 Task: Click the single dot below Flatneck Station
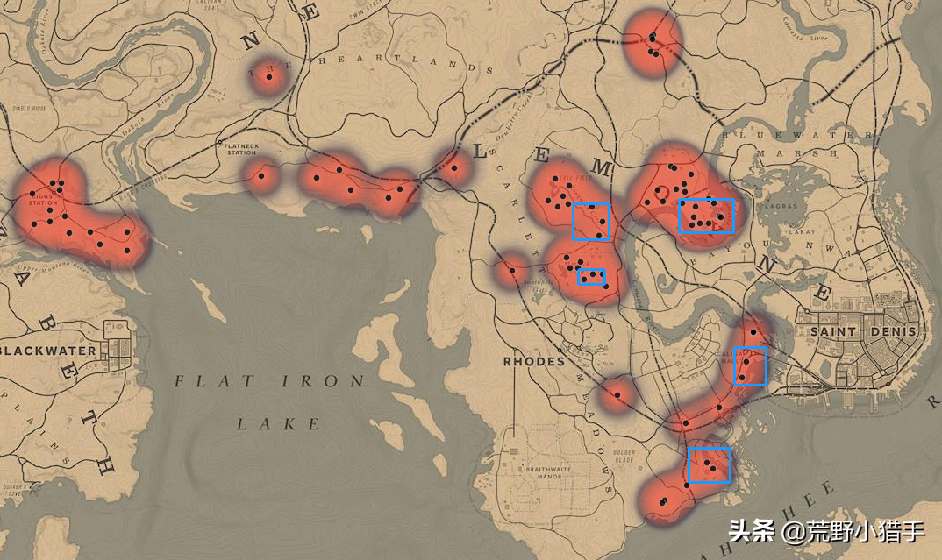[261, 176]
